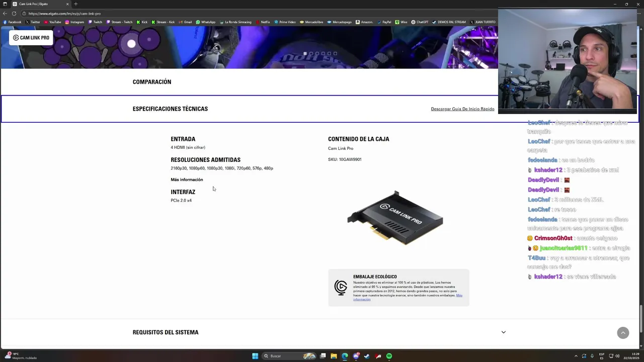Click the Cam Link Pro card image
This screenshot has height=362, width=644.
pos(395,218)
